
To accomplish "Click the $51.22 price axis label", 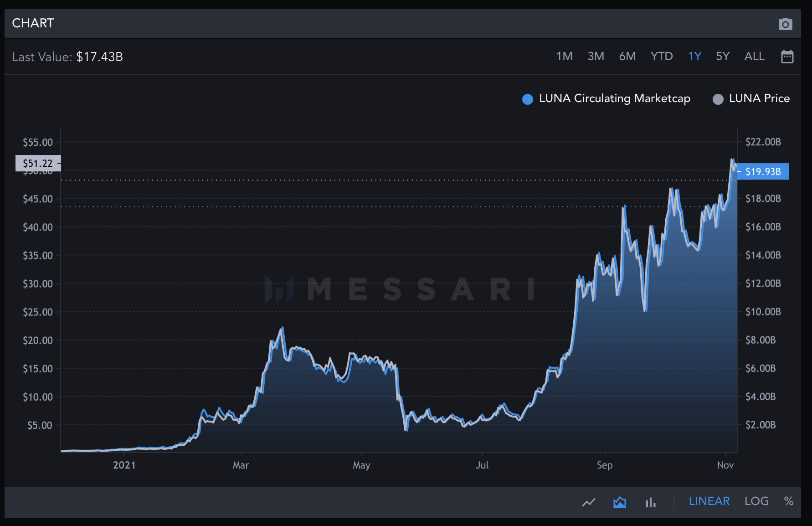I will tap(38, 163).
